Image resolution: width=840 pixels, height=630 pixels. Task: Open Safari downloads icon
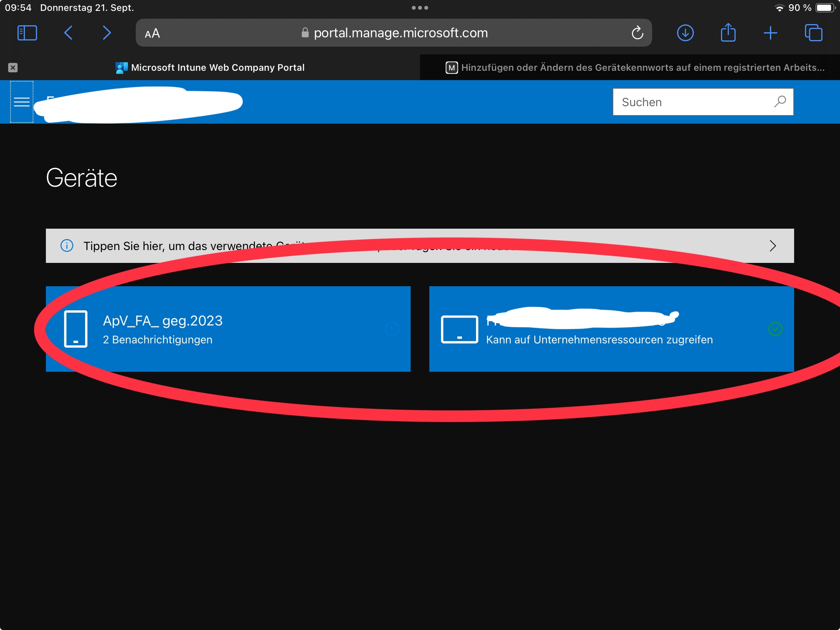point(685,33)
